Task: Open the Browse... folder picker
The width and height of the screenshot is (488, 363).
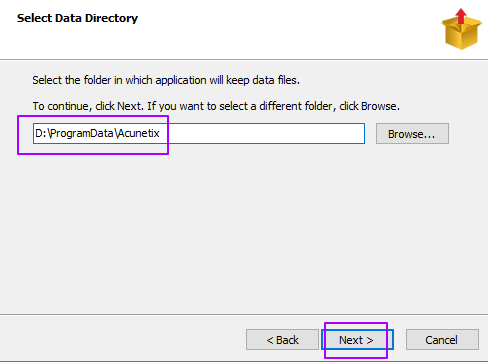Action: [x=412, y=134]
